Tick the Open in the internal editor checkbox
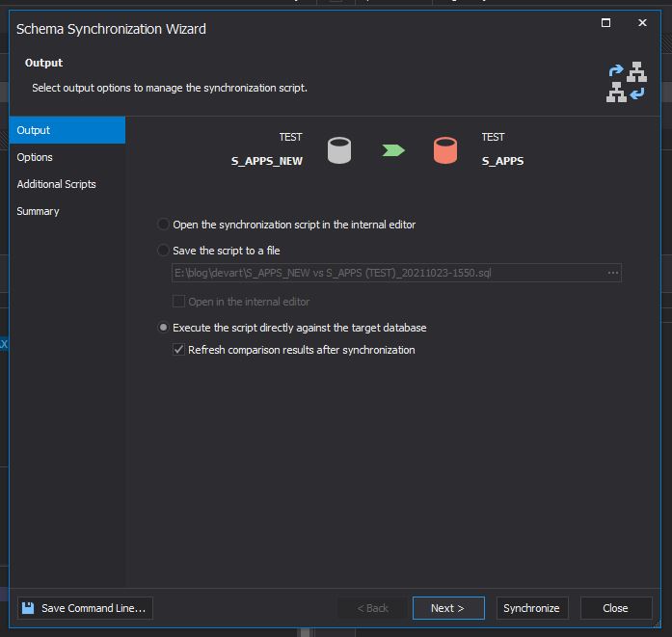The image size is (672, 637). (178, 302)
